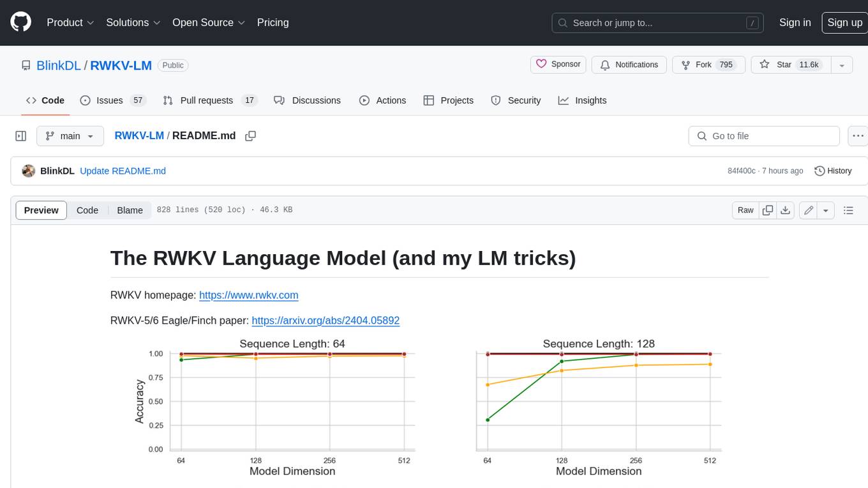The width and height of the screenshot is (868, 488).
Task: Switch to the Projects tab
Action: [x=448, y=100]
